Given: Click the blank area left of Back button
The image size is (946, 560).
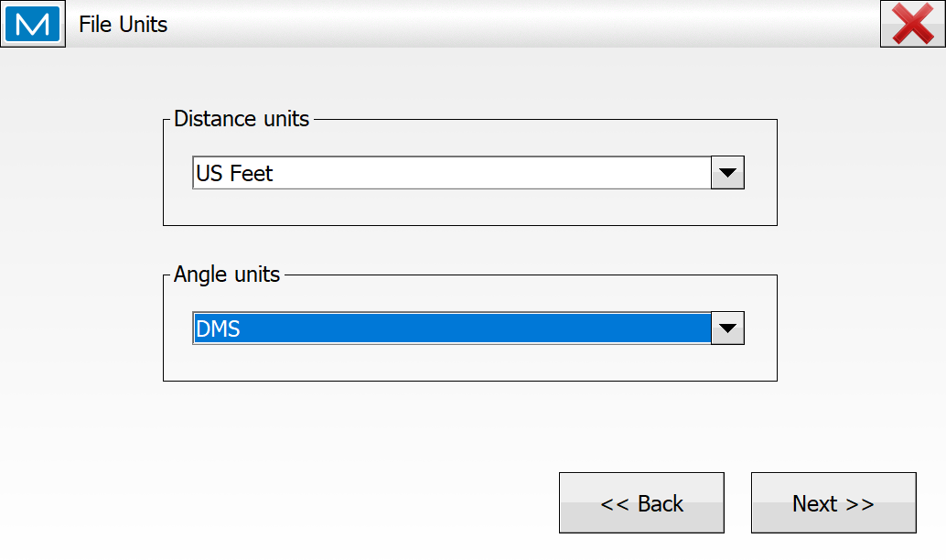Looking at the screenshot, I should pyautogui.click(x=320, y=503).
